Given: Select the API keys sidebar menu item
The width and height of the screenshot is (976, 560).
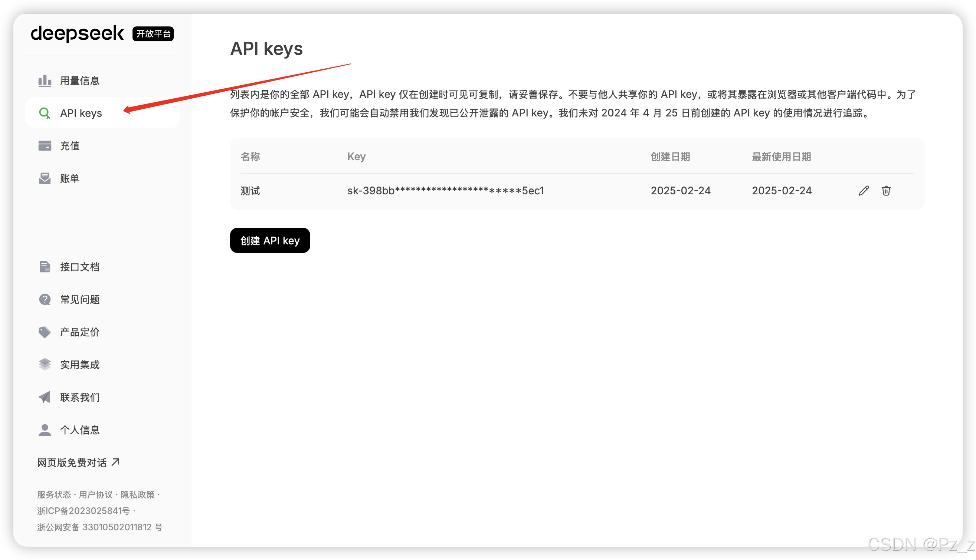Looking at the screenshot, I should pyautogui.click(x=81, y=113).
